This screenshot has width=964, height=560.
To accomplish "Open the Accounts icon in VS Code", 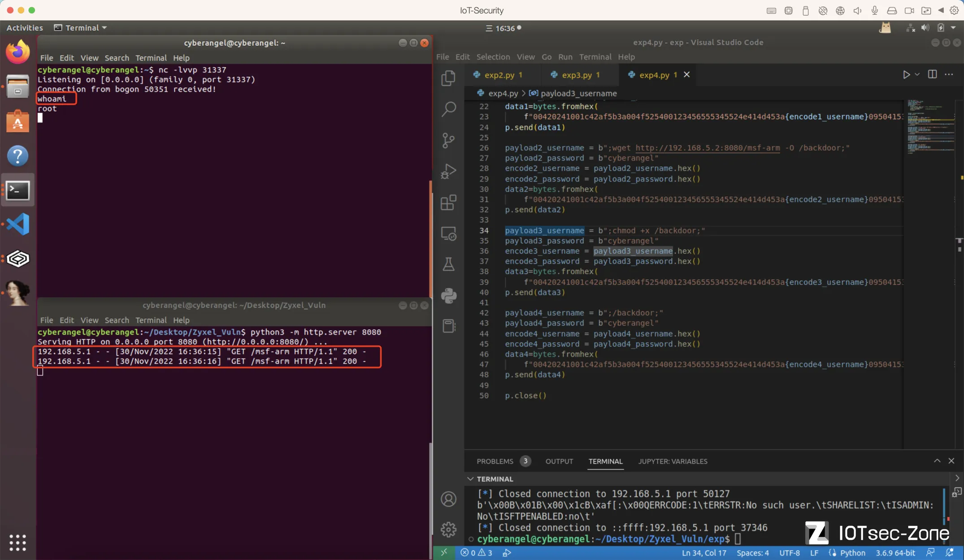I will click(x=448, y=499).
